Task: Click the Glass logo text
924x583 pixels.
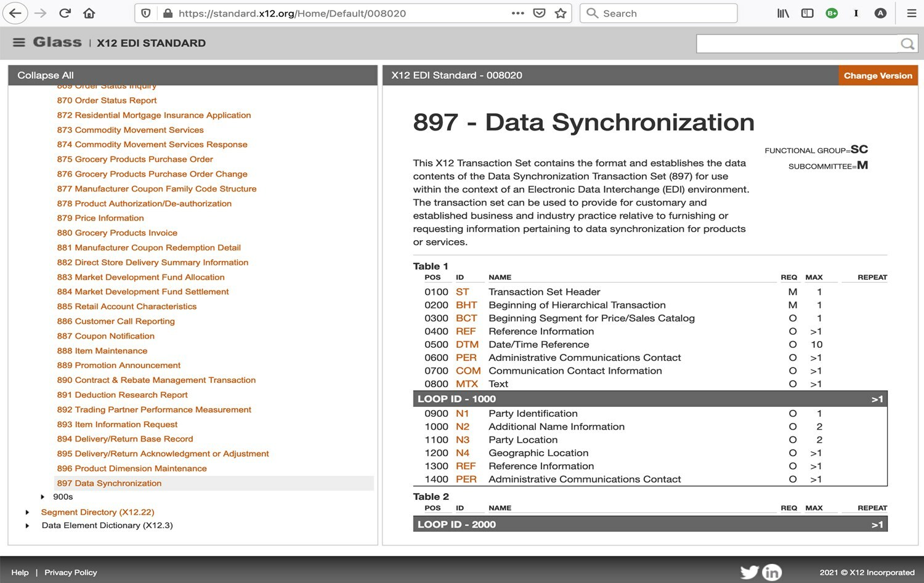Action: (57, 42)
